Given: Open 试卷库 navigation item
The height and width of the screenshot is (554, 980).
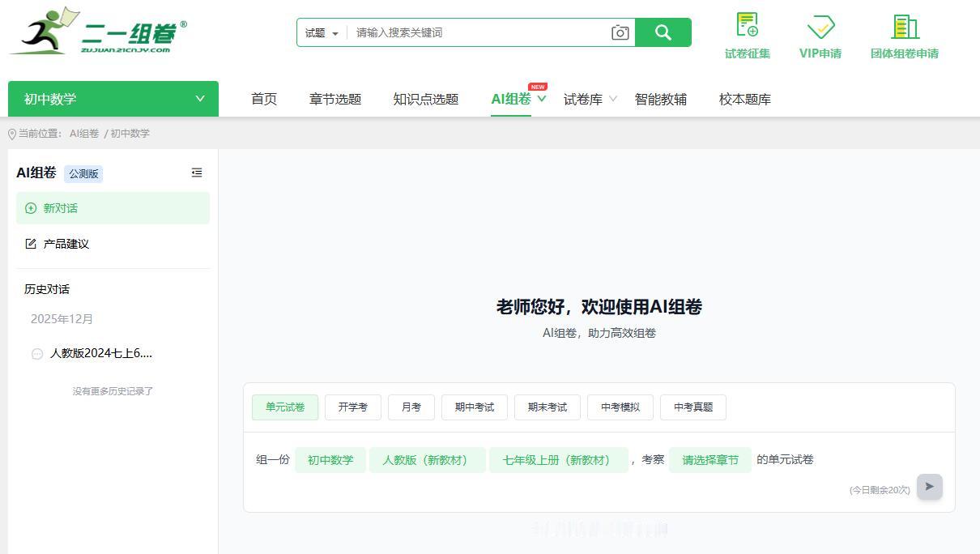Looking at the screenshot, I should click(x=583, y=99).
